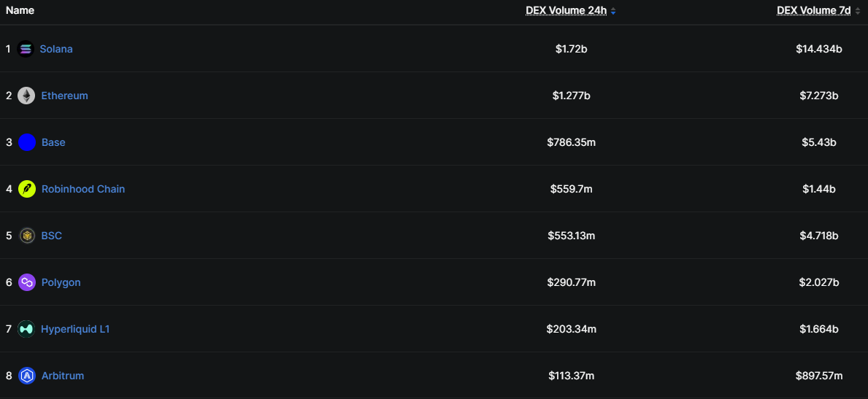
Task: Click the Solana chain logo icon
Action: [x=26, y=49]
